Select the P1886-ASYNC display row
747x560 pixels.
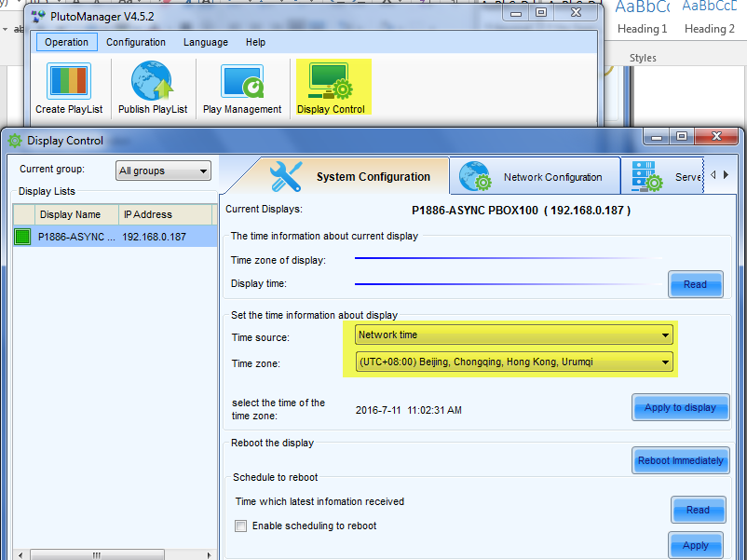(112, 237)
